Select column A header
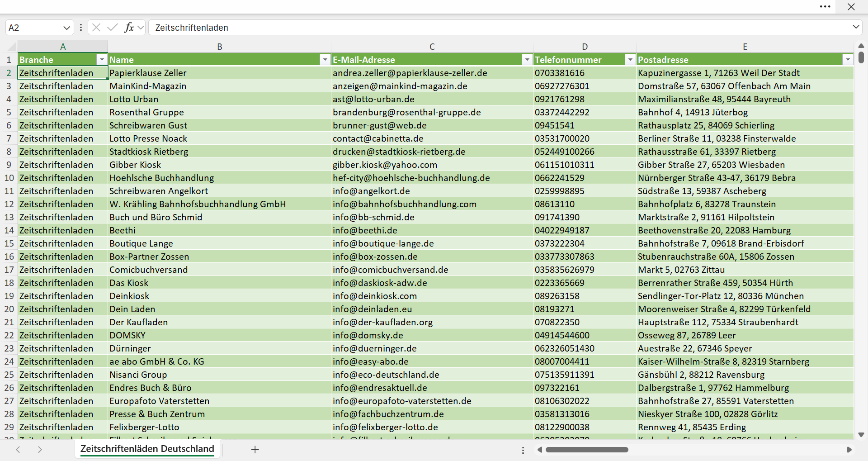Image resolution: width=868 pixels, height=461 pixels. point(63,47)
